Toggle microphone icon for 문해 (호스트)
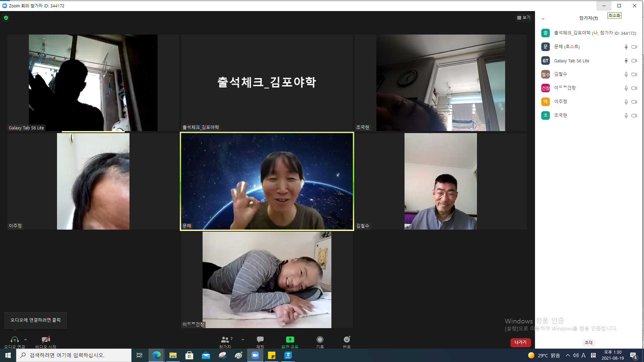Screen dimensions: 644x362 626,47
